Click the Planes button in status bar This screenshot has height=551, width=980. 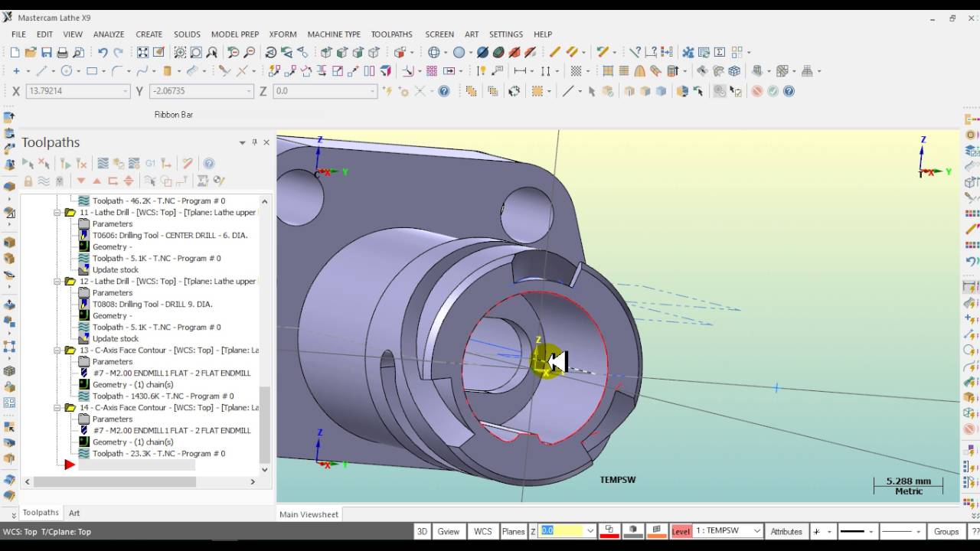click(513, 531)
